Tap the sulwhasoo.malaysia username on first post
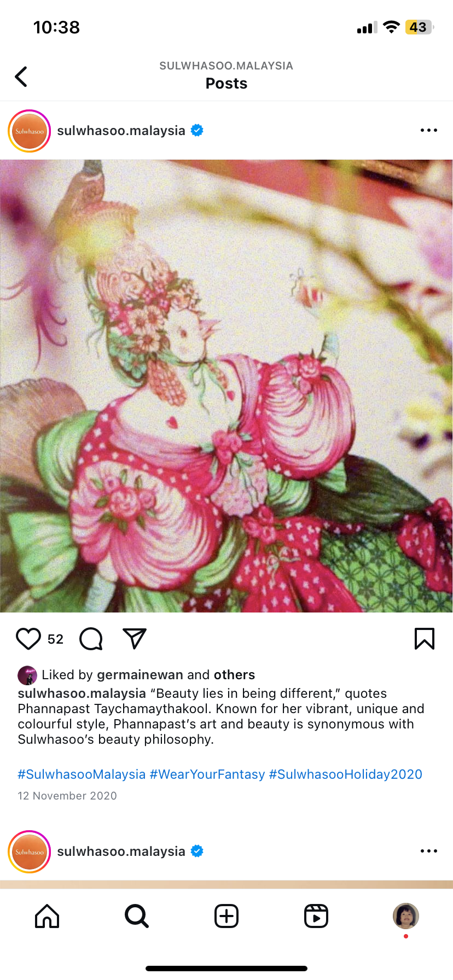 tap(121, 131)
